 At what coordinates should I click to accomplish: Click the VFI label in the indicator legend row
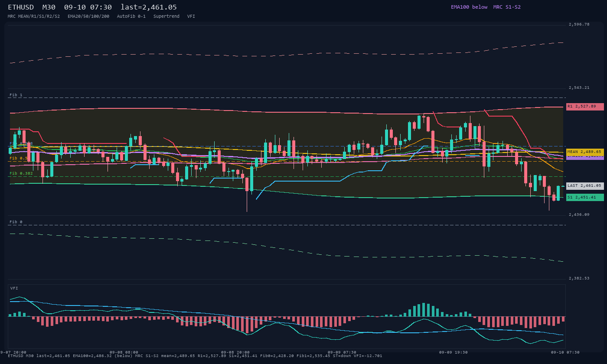click(x=191, y=16)
